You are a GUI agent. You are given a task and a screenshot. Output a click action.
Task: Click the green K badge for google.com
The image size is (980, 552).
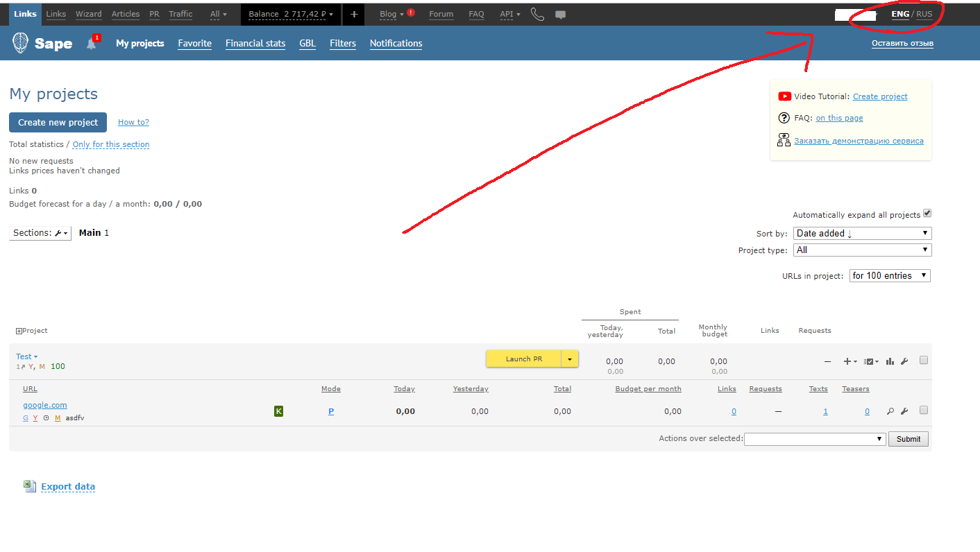279,411
